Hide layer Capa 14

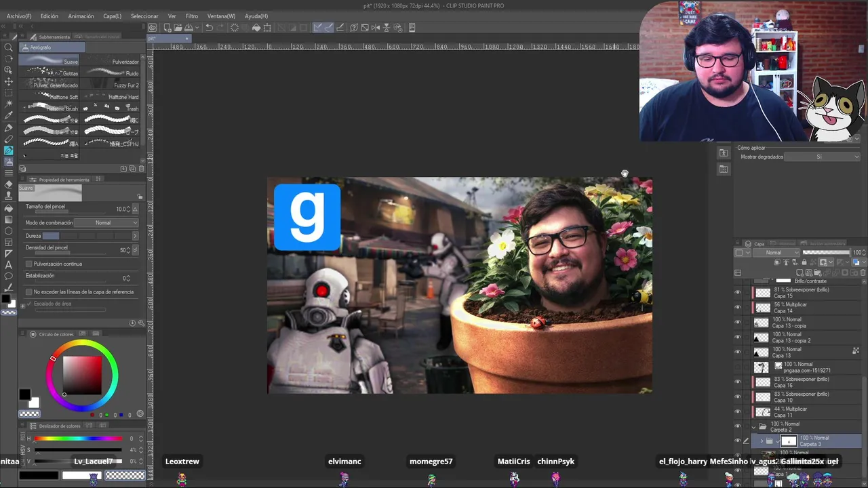point(738,308)
